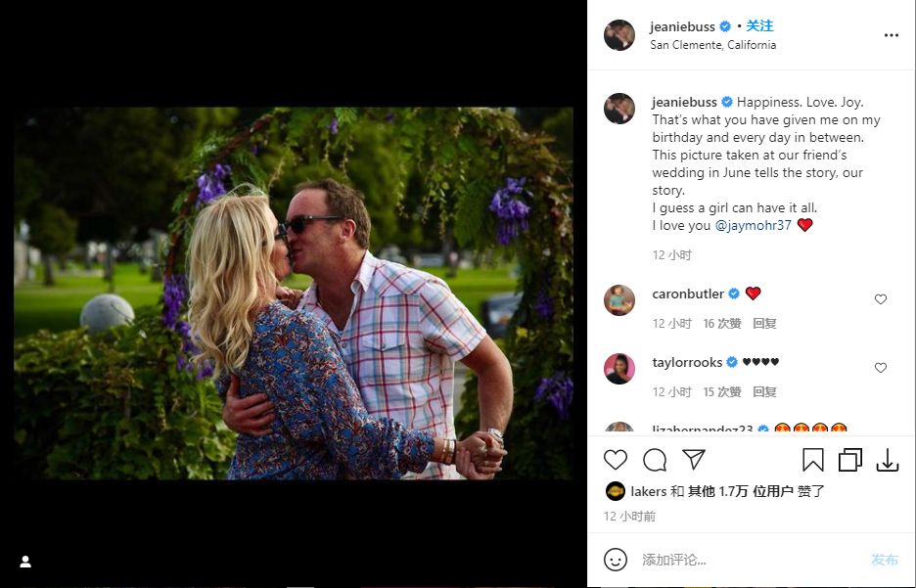Screen dimensions: 916x588
Task: Open the San Clemente, California location
Action: point(712,45)
